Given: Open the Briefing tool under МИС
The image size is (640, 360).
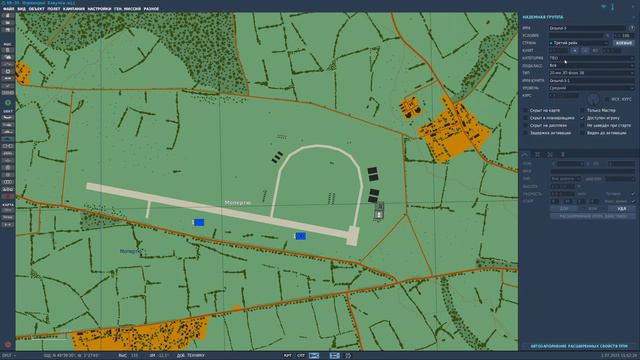Looking at the screenshot, I should [x=8, y=50].
